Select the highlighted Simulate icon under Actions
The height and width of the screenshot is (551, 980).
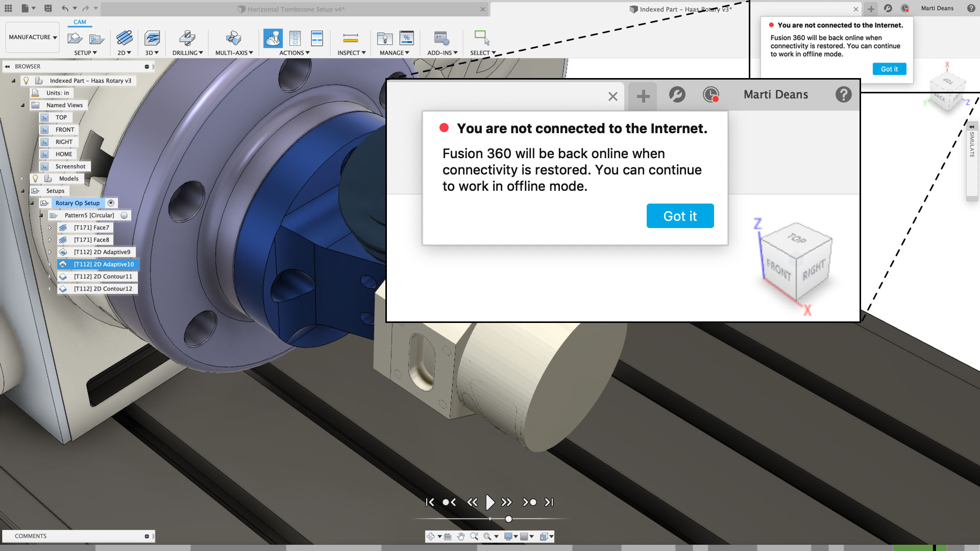[x=273, y=38]
